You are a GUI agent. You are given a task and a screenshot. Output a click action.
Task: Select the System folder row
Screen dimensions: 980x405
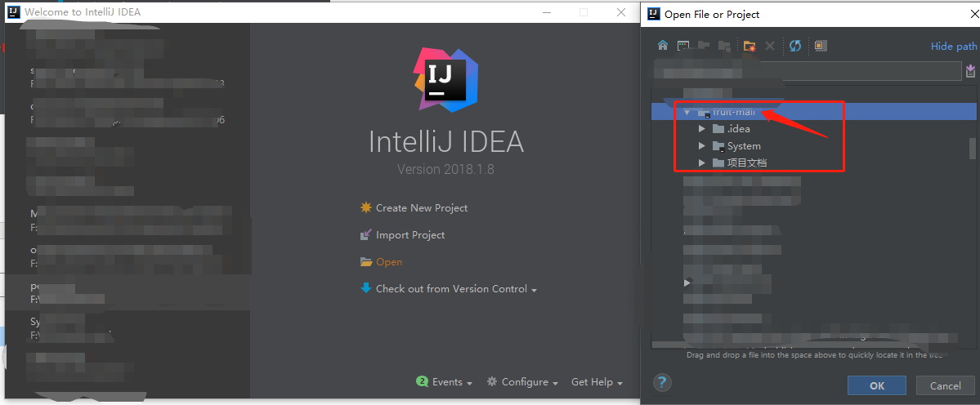point(814,146)
